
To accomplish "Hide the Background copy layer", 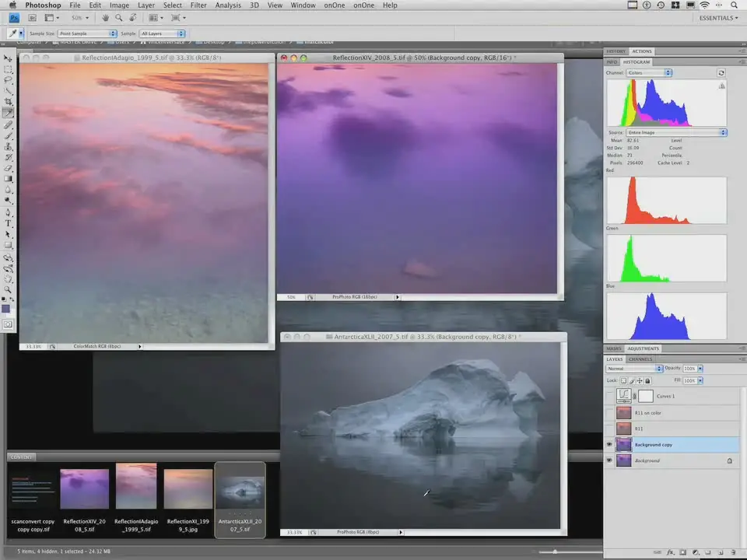I will (x=609, y=445).
